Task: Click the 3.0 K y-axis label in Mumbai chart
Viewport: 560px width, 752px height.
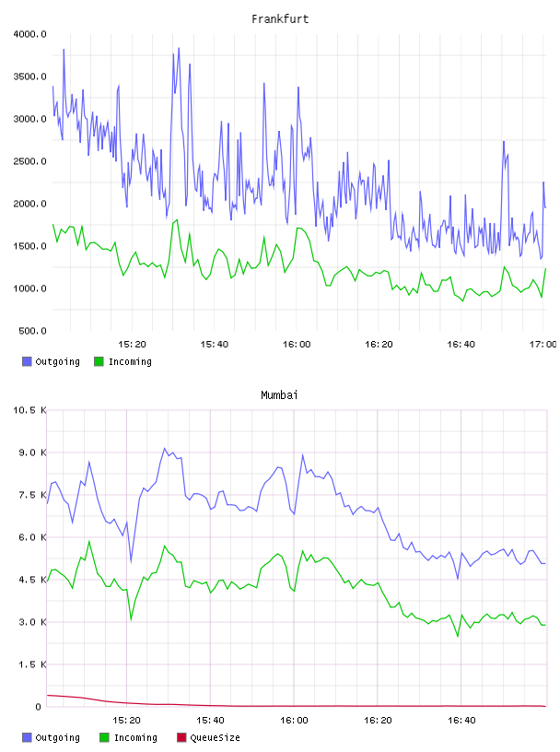Action: coord(32,622)
